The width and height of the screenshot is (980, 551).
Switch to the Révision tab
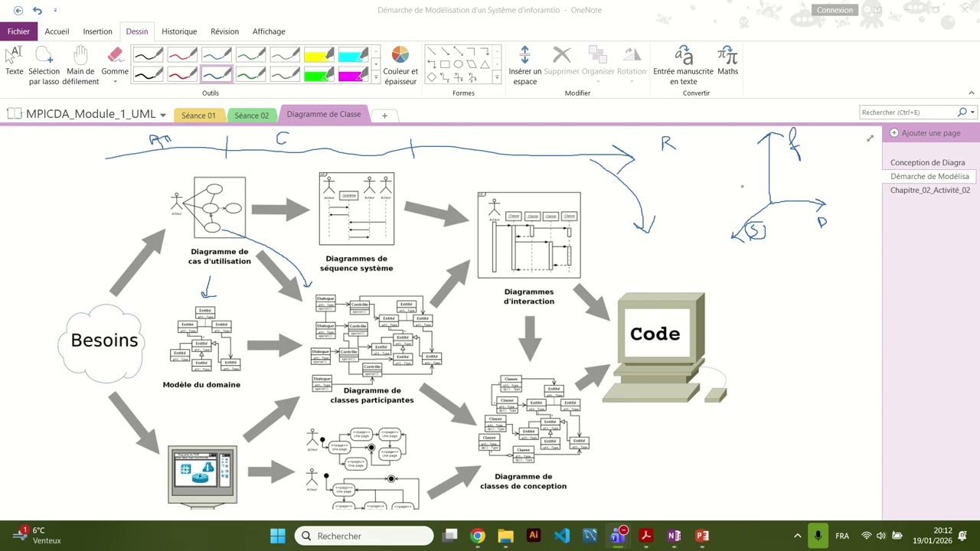coord(224,31)
